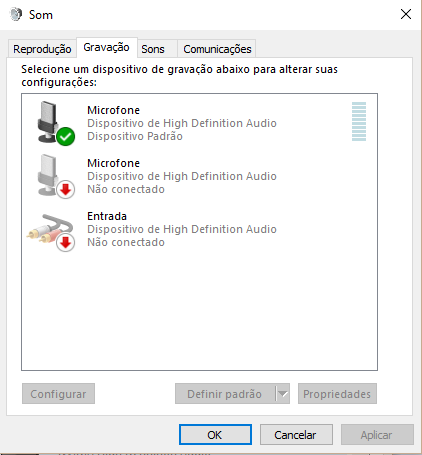Open the Definir padrão dropdown arrow

coord(283,394)
